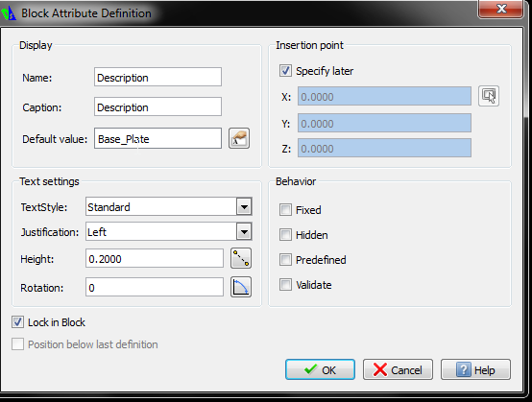Click the TextStyle Standard combo box
This screenshot has height=402, width=532.
coord(169,206)
